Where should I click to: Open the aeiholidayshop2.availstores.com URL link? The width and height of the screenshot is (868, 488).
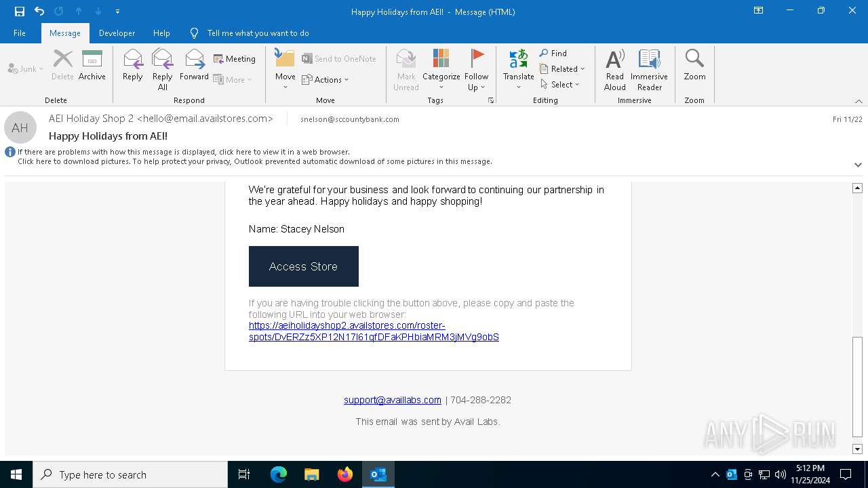pyautogui.click(x=374, y=331)
